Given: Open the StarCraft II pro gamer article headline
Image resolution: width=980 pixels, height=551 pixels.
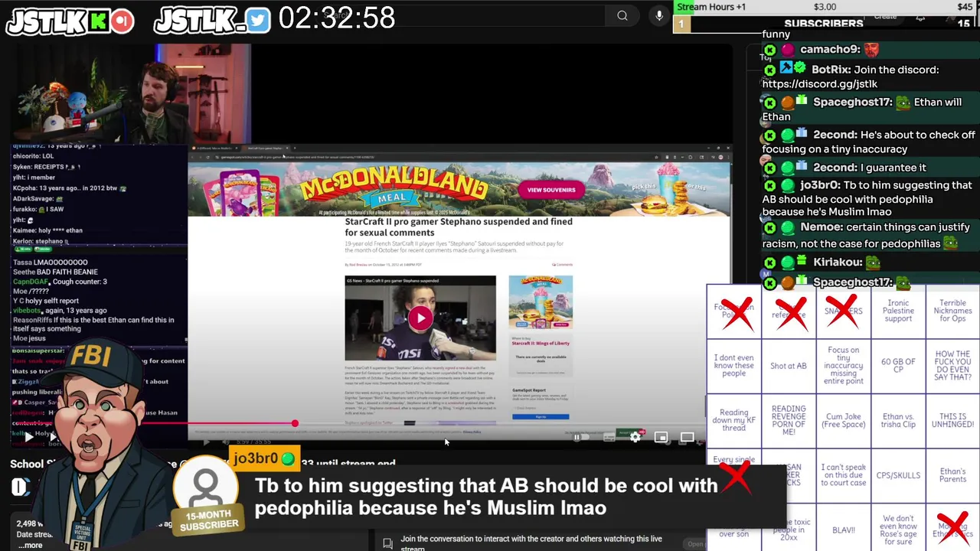Looking at the screenshot, I should click(459, 227).
